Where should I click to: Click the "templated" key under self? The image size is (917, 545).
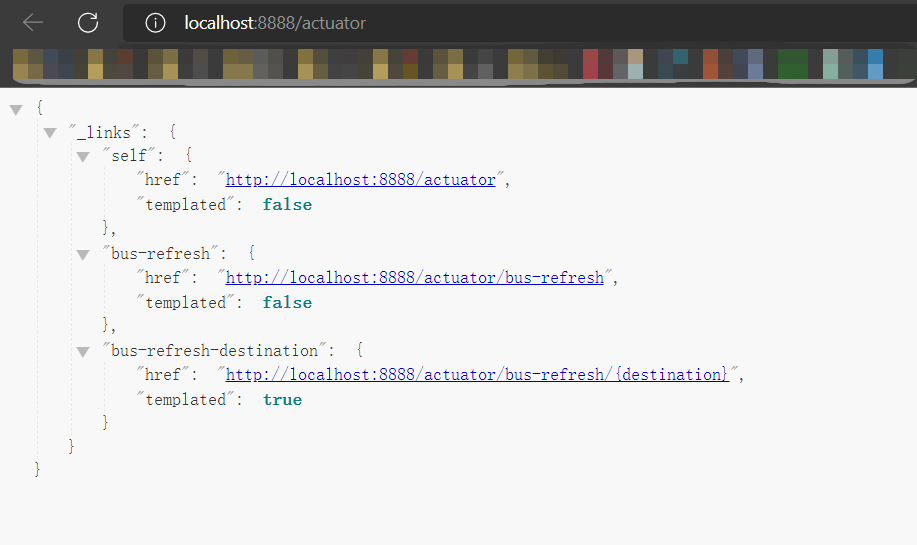point(186,205)
